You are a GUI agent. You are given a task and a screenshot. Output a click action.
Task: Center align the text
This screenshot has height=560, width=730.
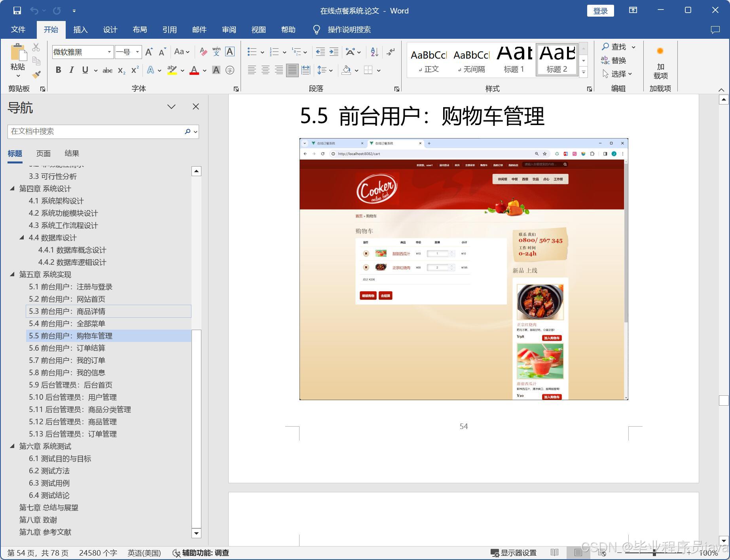(x=265, y=70)
